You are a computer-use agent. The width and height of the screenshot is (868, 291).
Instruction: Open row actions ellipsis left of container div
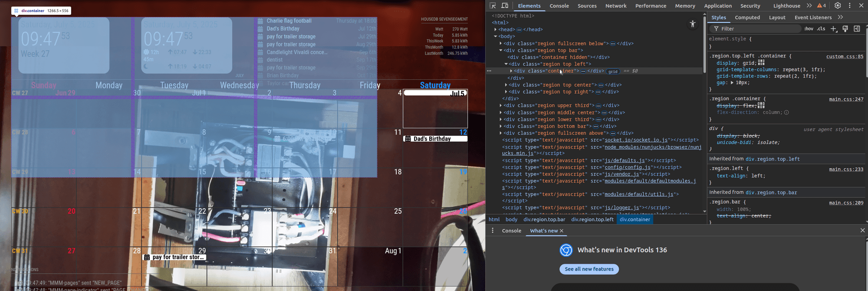pos(489,71)
